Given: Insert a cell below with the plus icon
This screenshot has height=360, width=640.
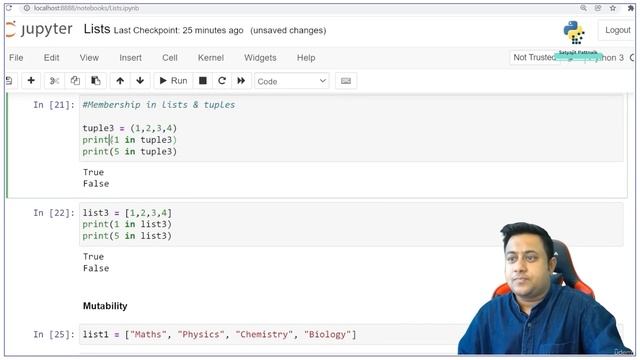Looking at the screenshot, I should 31,81.
